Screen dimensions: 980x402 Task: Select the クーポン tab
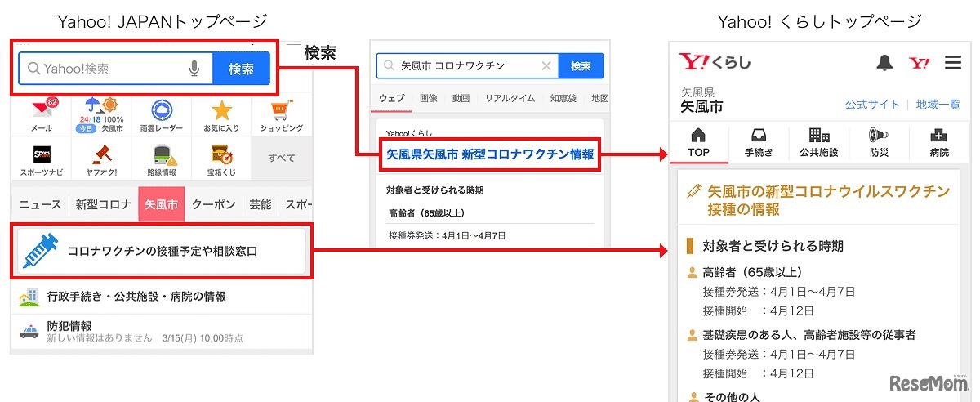coord(214,204)
